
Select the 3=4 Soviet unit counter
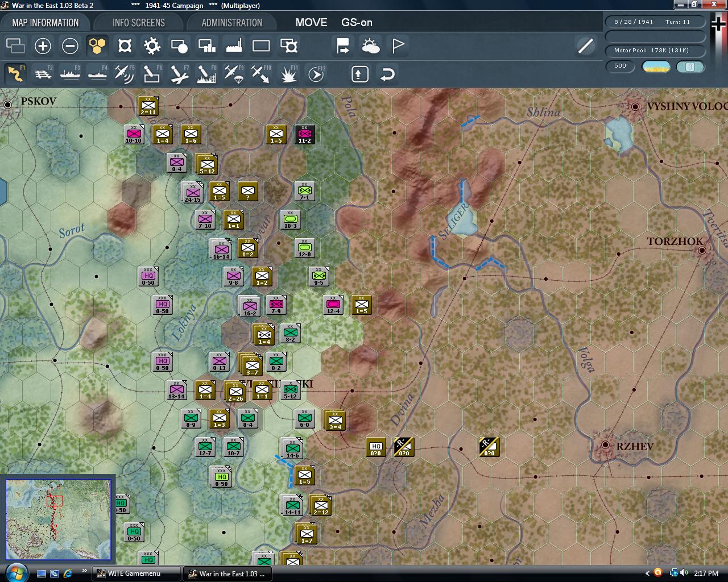335,421
